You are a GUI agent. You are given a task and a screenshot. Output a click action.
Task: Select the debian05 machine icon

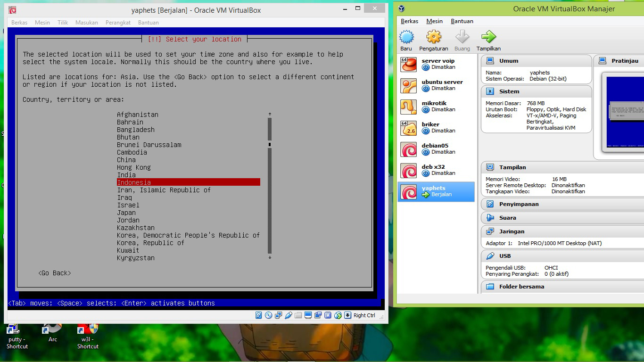click(409, 149)
